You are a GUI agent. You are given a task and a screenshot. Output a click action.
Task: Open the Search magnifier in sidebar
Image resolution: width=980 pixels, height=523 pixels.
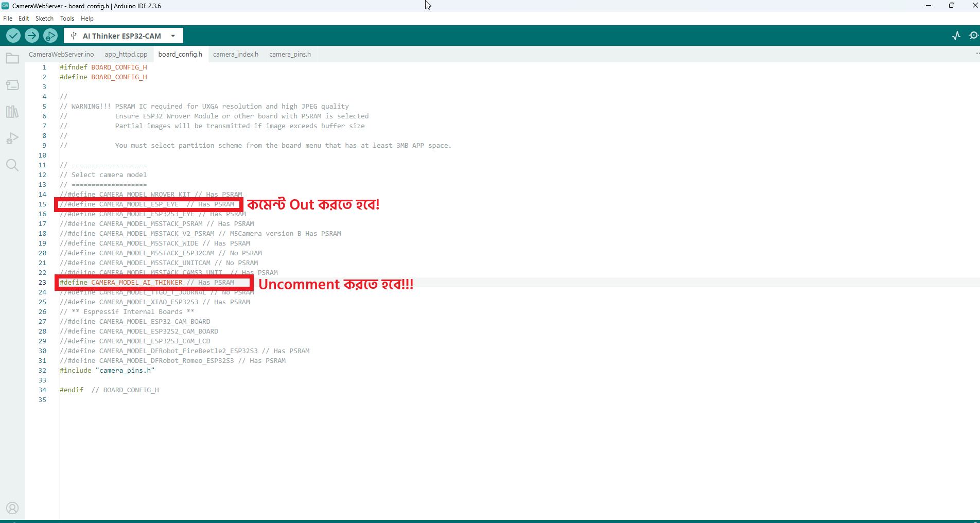[12, 165]
